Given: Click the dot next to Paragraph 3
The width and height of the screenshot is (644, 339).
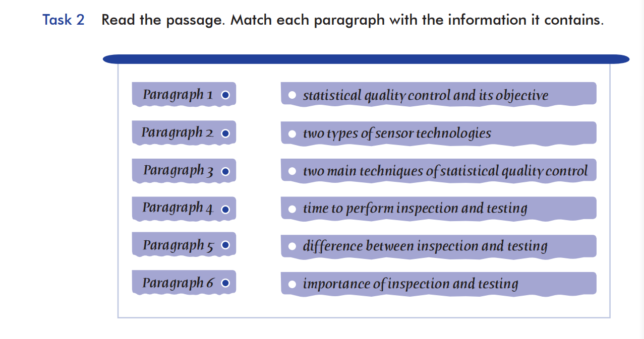Looking at the screenshot, I should coord(225,171).
